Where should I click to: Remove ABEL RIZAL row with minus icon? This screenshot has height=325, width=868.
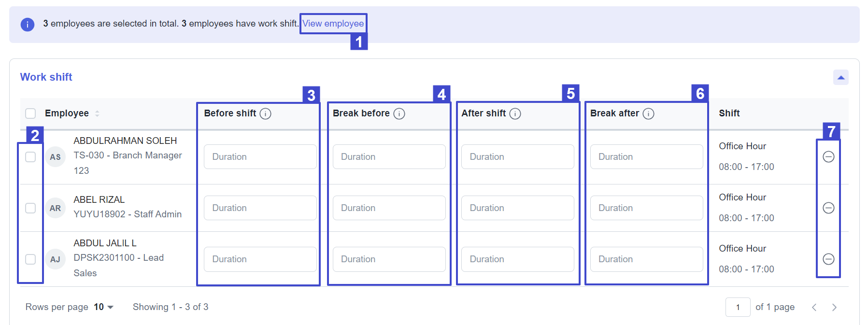[x=828, y=208]
